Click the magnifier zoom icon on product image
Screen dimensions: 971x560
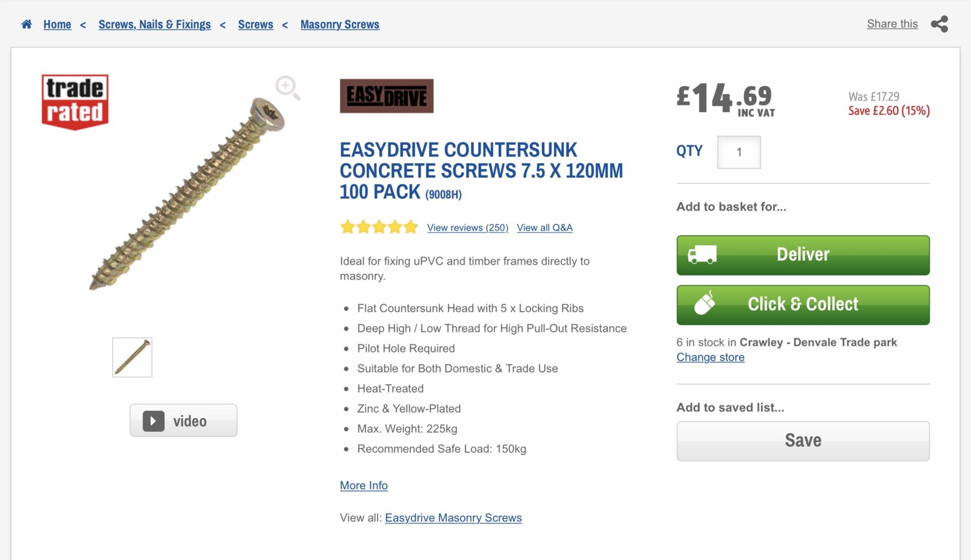pos(287,88)
